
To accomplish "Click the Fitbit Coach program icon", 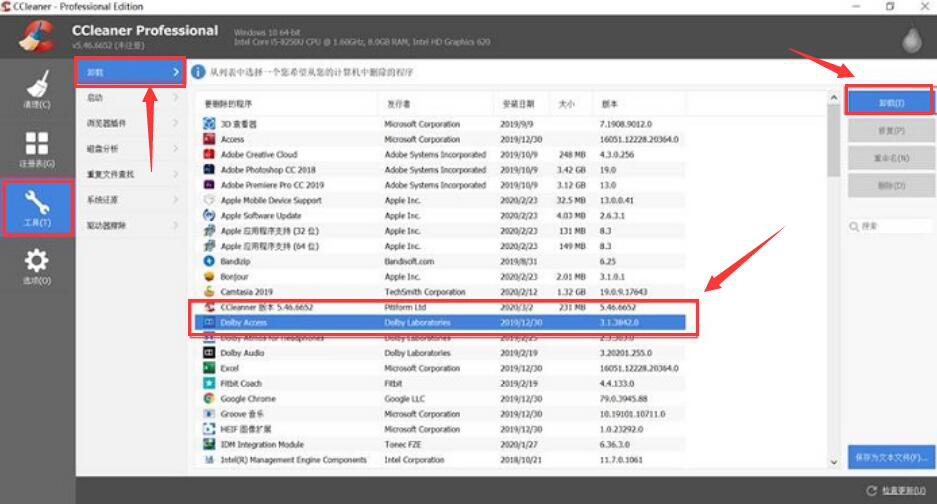I will click(209, 383).
